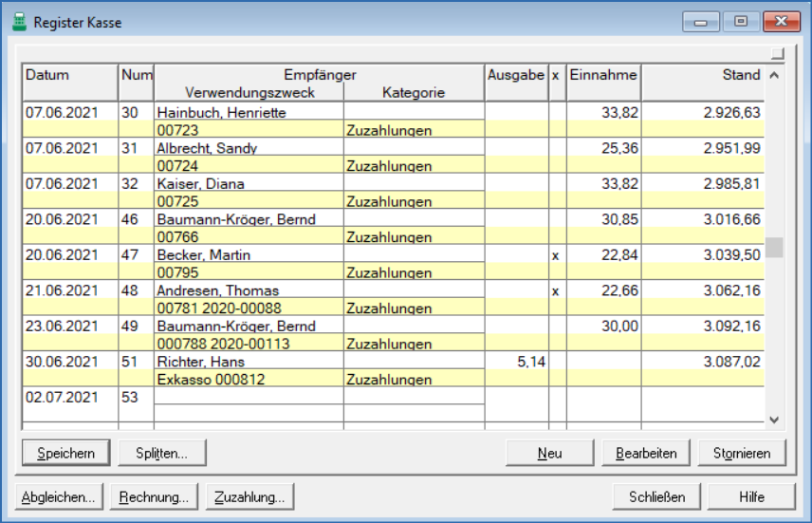Select recipient Hainbuch, Henriette
Screen dimensions: 812x523
click(x=249, y=112)
